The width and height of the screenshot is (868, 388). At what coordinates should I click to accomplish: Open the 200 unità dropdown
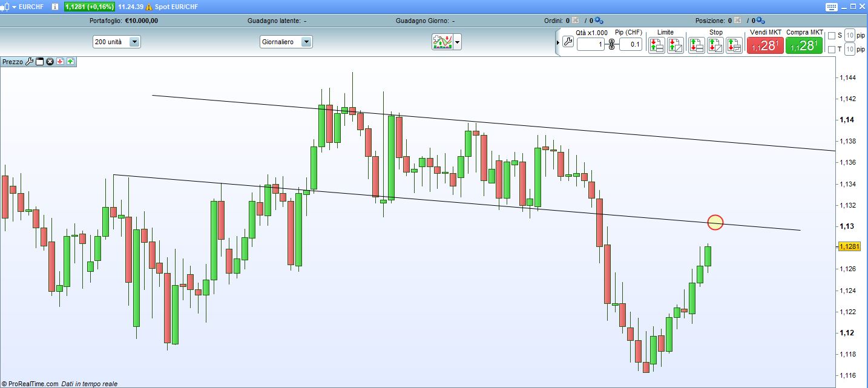[117, 42]
